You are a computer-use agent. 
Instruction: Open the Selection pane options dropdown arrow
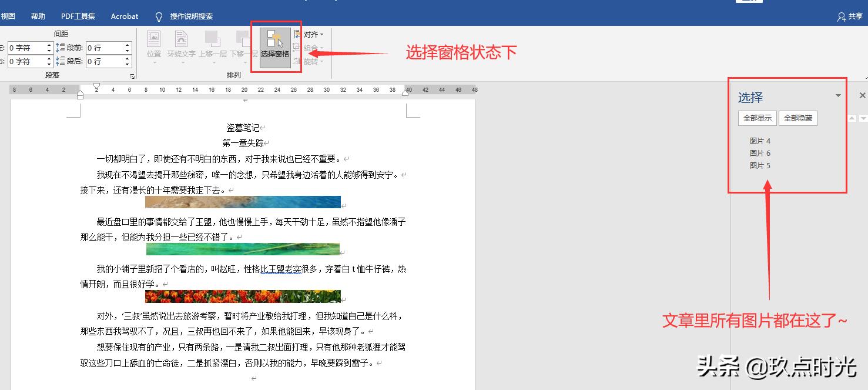pyautogui.click(x=839, y=95)
